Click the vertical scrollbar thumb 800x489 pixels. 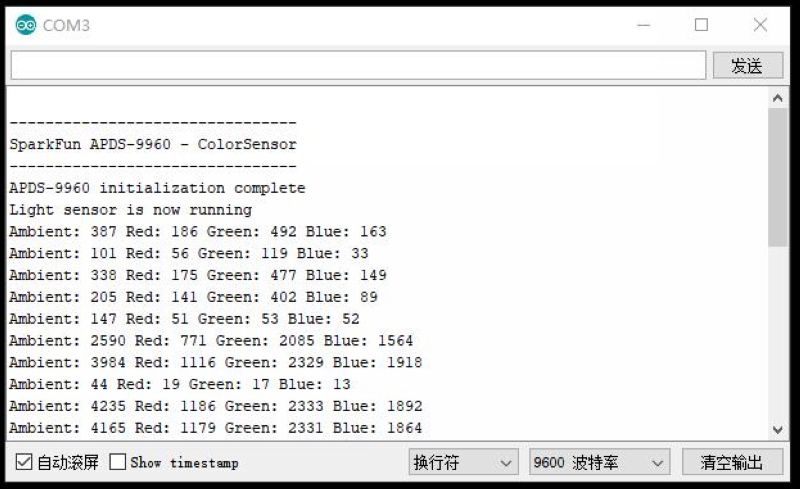pyautogui.click(x=778, y=177)
